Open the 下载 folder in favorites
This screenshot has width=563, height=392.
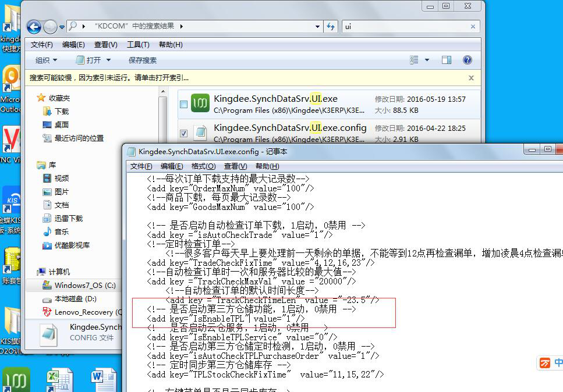tap(62, 111)
